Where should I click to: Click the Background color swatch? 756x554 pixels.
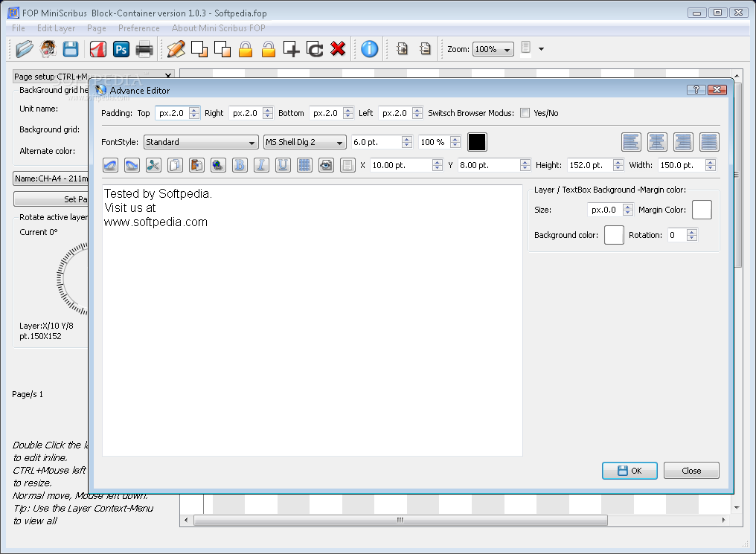click(615, 235)
